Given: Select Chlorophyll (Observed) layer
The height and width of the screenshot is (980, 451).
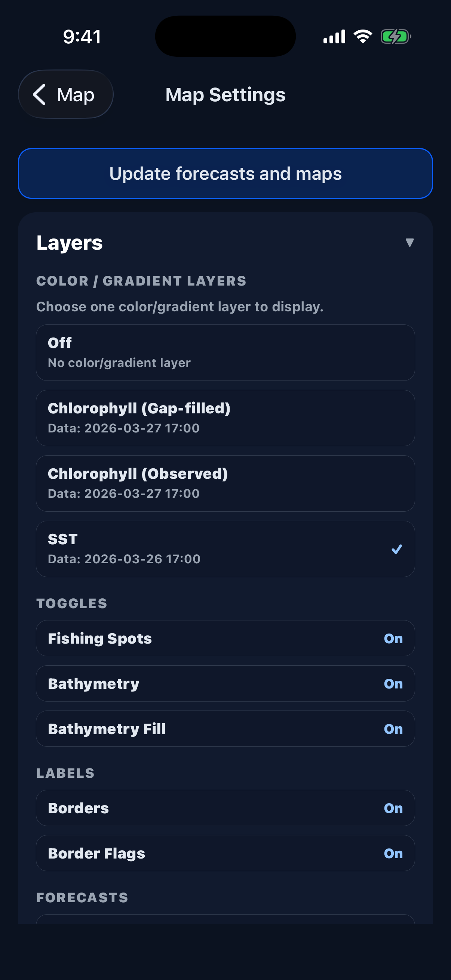Looking at the screenshot, I should point(225,483).
